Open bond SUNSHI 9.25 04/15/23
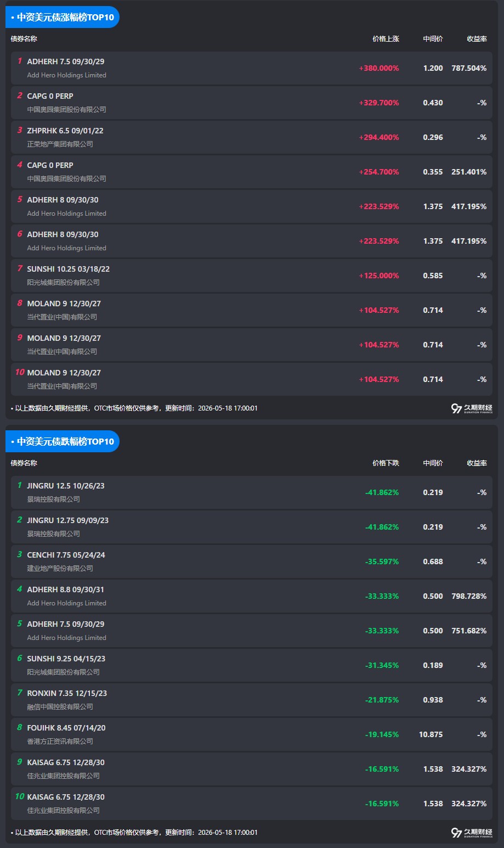 66,659
